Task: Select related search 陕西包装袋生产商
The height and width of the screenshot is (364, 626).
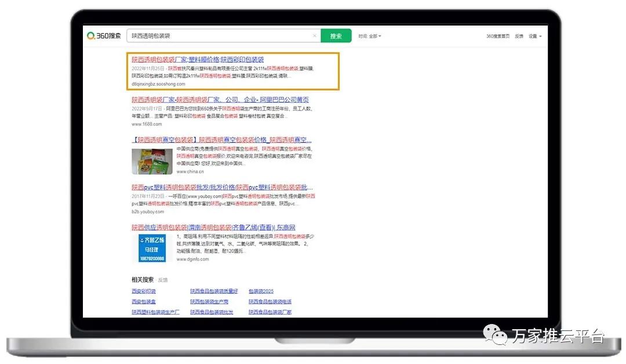Action: pos(209,301)
